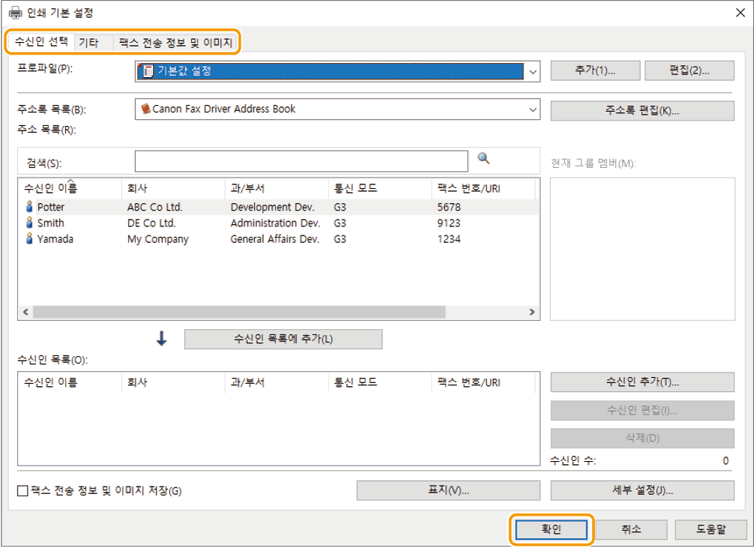Click the Canon address book icon
This screenshot has height=549, width=754.
146,109
